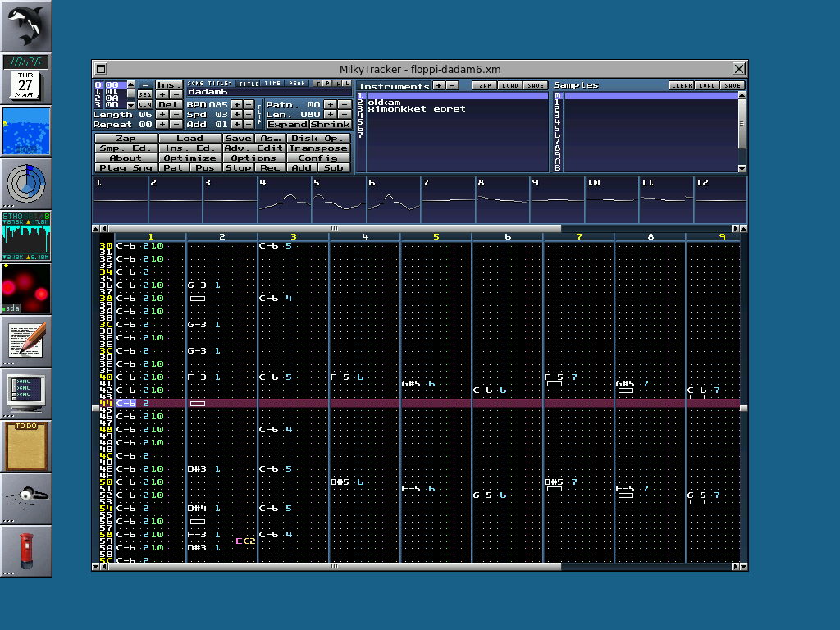
Task: Open the circular radar monitor dockapp
Action: [x=25, y=183]
